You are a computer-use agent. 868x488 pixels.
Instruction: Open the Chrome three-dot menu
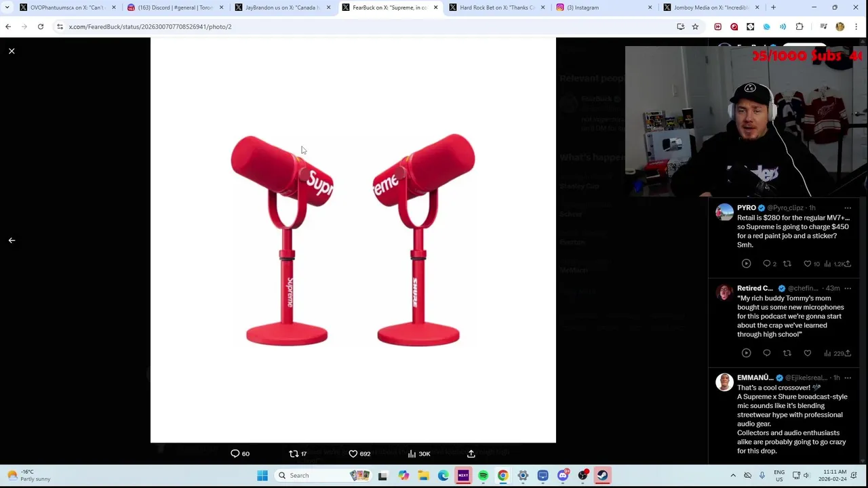[856, 26]
